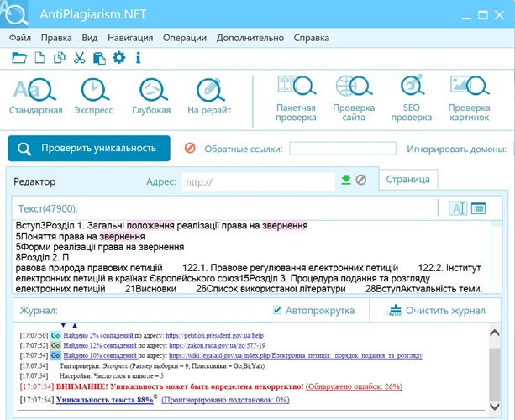The height and width of the screenshot is (420, 515).
Task: Open Пакетная проверка tool
Action: click(x=296, y=98)
